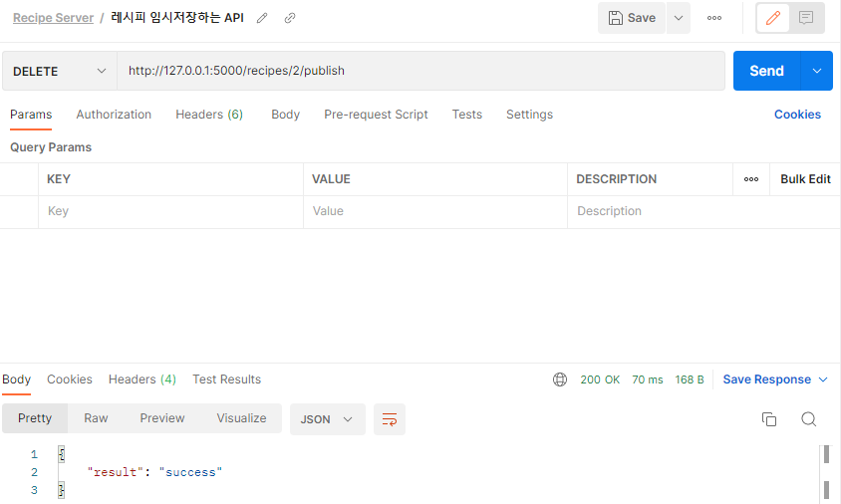The image size is (841, 504).
Task: Open the request Headers (6) tab
Action: click(209, 115)
